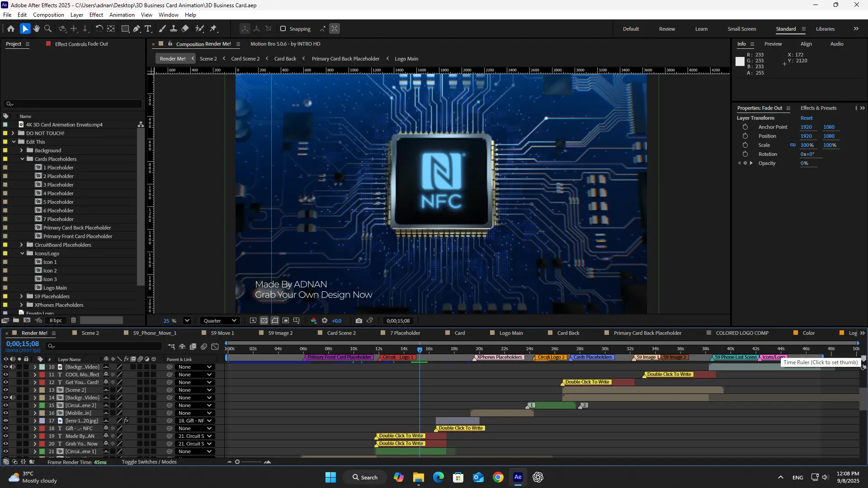Pick the Eraser tool
The height and width of the screenshot is (488, 868).
tap(185, 28)
